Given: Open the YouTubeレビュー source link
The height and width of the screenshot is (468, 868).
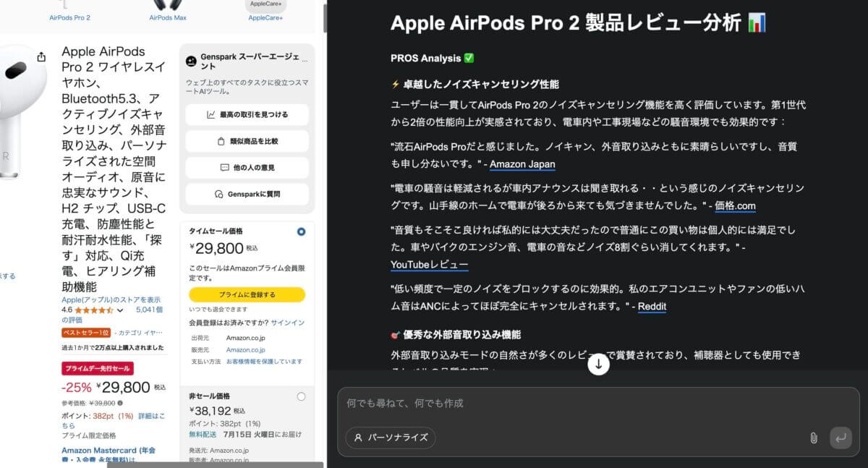Looking at the screenshot, I should (429, 265).
